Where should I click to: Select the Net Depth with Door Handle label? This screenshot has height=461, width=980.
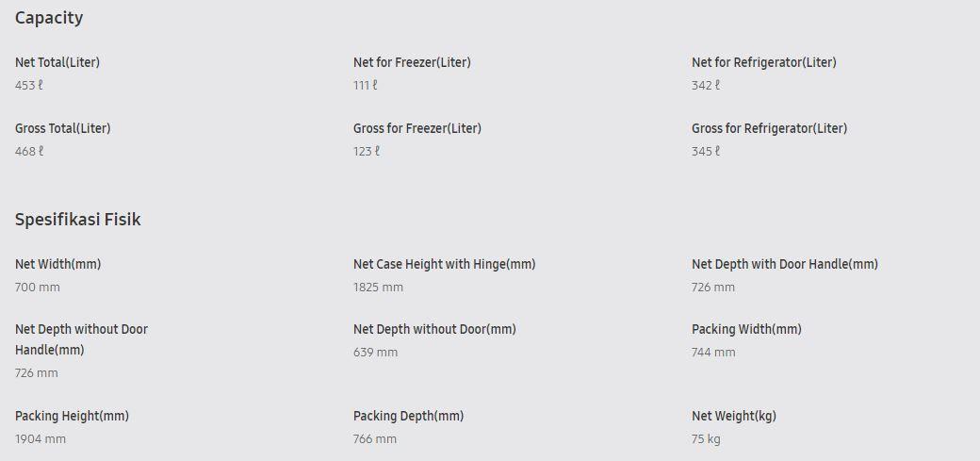(x=785, y=264)
